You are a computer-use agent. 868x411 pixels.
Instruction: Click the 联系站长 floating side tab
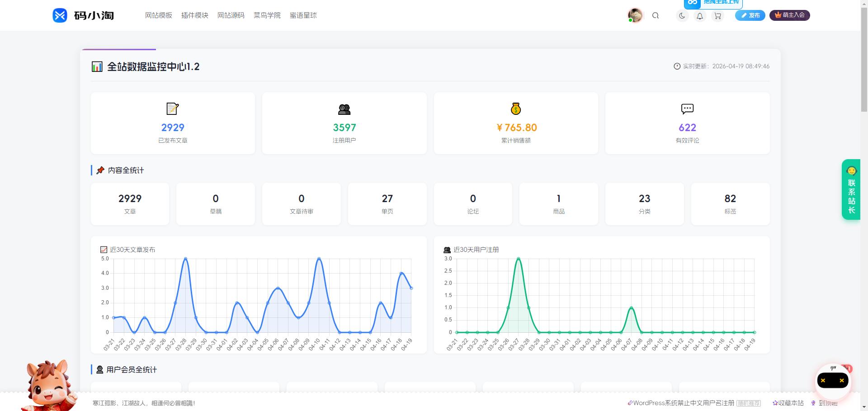(x=851, y=190)
